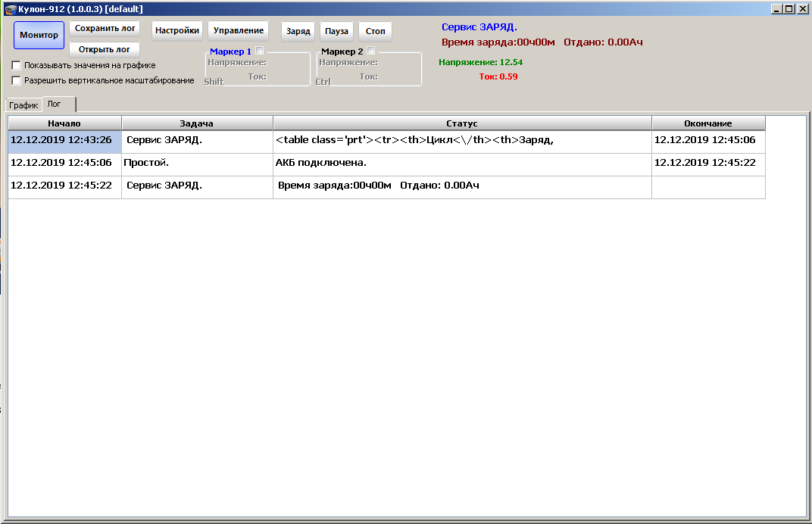The height and width of the screenshot is (524, 812).
Task: Open the Управление panel
Action: click(239, 31)
